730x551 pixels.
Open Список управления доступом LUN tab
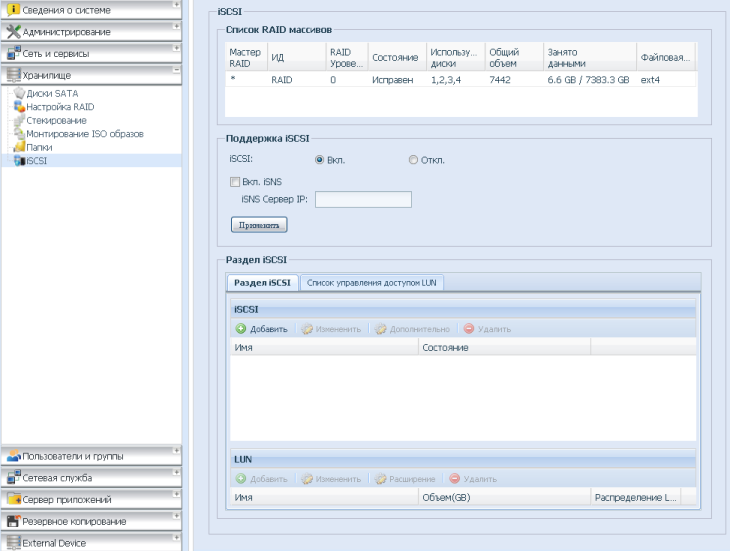pyautogui.click(x=372, y=283)
